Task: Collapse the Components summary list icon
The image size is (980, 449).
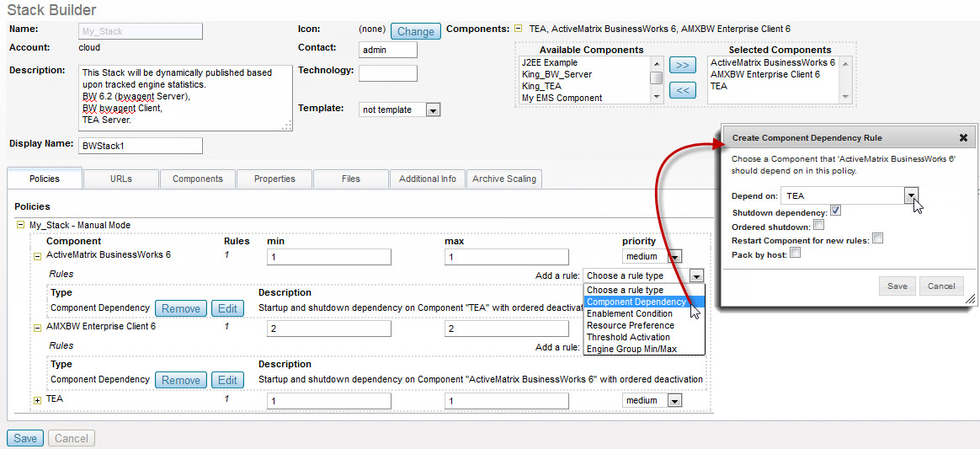Action: 518,29
